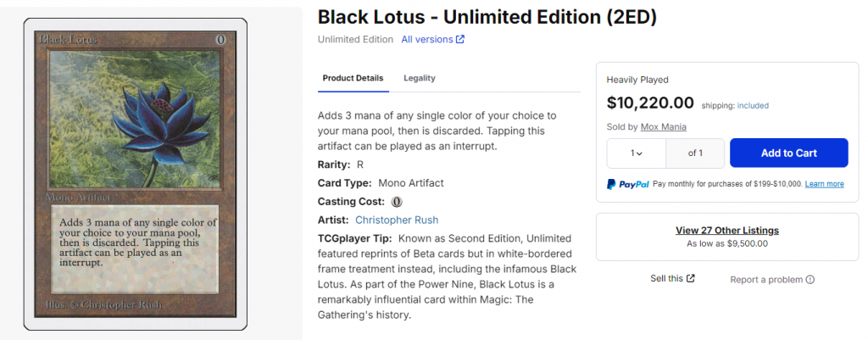Click the external-link icon next to Sell this

pos(691,279)
